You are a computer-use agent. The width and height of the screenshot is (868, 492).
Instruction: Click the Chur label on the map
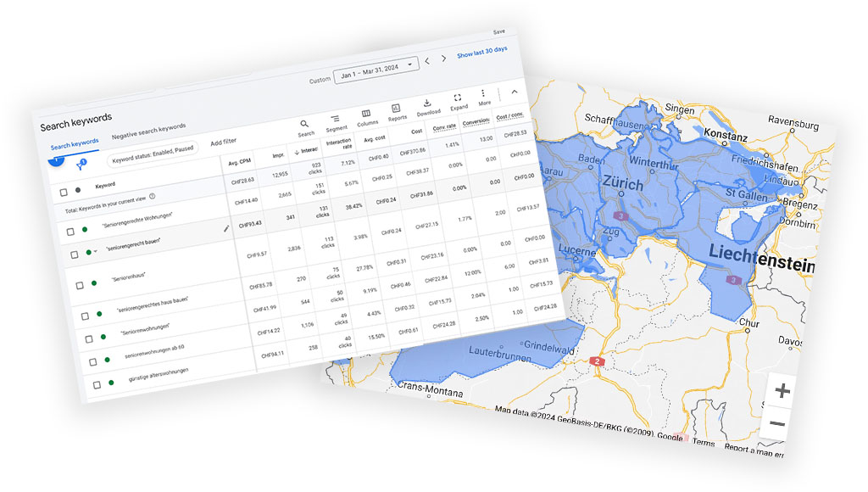749,322
